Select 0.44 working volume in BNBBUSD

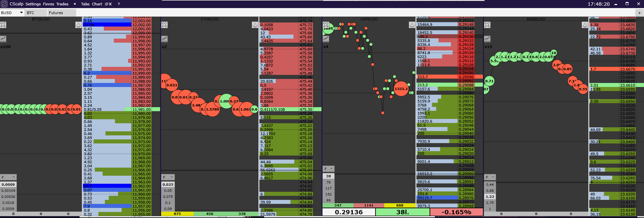coord(490,184)
